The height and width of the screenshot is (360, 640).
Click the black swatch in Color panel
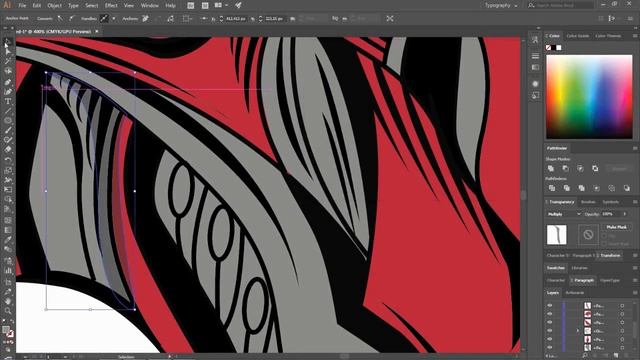(554, 48)
